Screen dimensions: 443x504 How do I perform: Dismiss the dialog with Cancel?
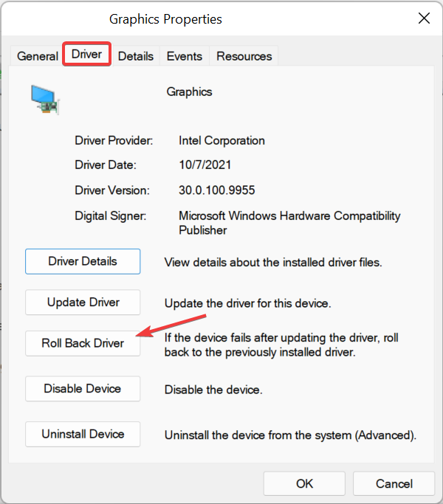[x=394, y=484]
